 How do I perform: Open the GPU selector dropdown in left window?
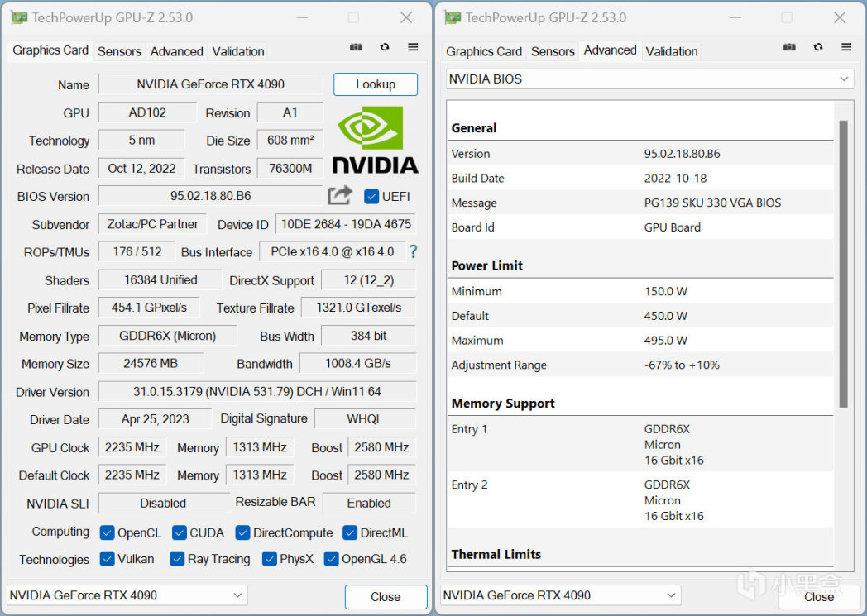click(127, 595)
